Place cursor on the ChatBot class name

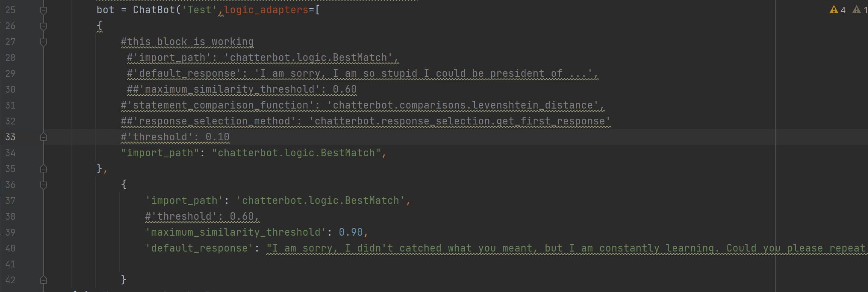(154, 10)
